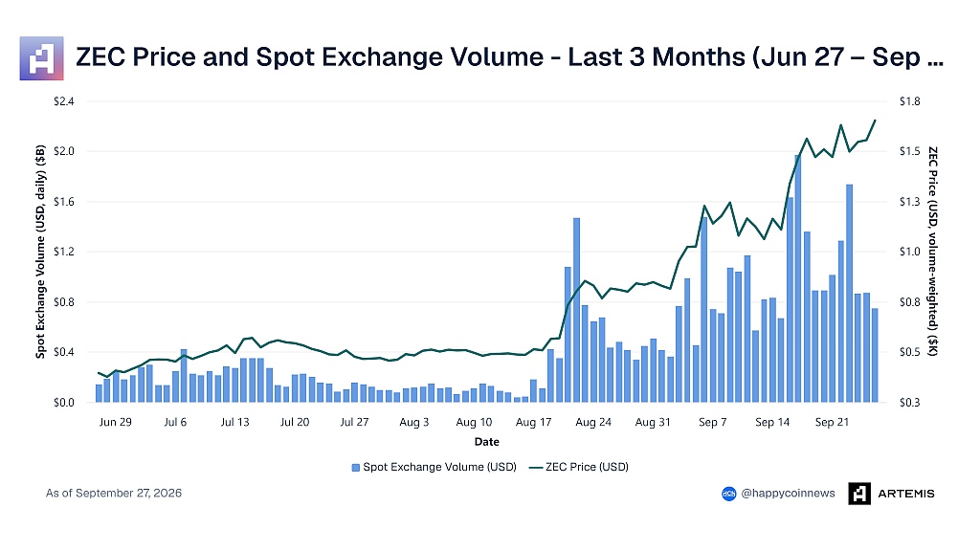Click the green ZEC Price legend line marker
The width and height of the screenshot is (980, 551).
535,467
